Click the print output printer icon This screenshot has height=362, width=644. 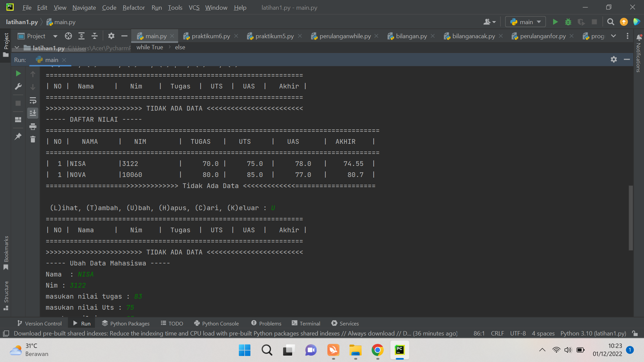(x=33, y=126)
